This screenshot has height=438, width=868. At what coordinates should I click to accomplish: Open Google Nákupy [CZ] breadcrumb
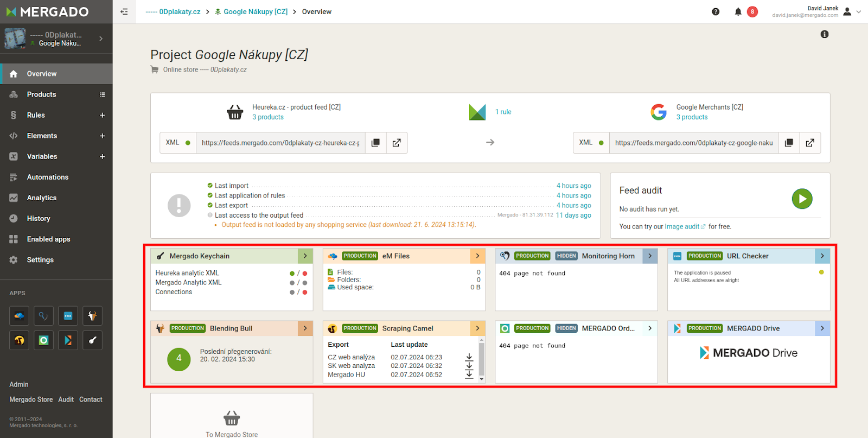coord(251,11)
